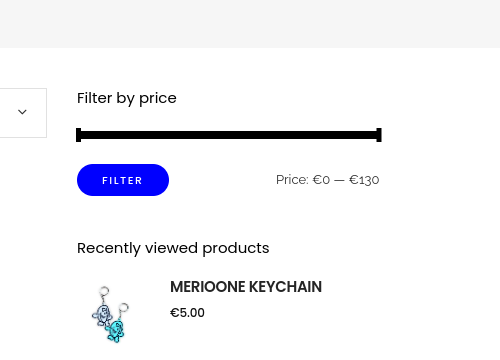Click the metal ring of upper keychain
Viewport: 500px width, 360px height.
[104, 291]
